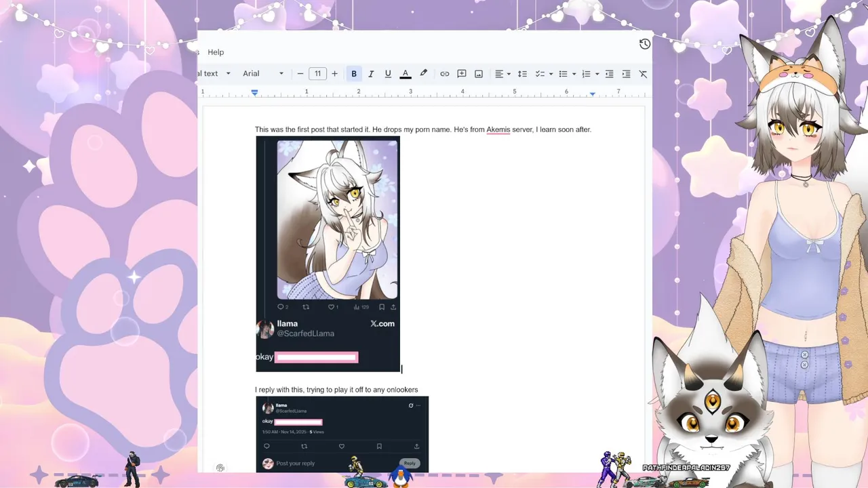
Task: Apply checklist formatting
Action: click(x=540, y=74)
